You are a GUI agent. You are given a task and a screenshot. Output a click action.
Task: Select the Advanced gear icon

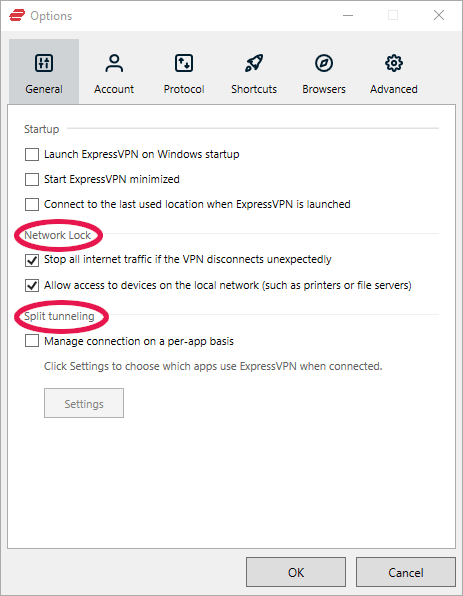tap(394, 63)
